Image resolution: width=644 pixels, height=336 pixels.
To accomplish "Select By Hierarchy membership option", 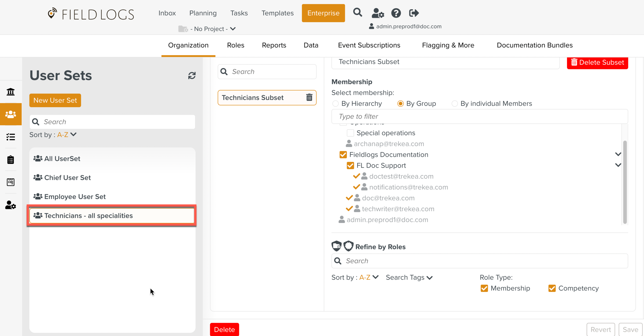I will (x=335, y=104).
